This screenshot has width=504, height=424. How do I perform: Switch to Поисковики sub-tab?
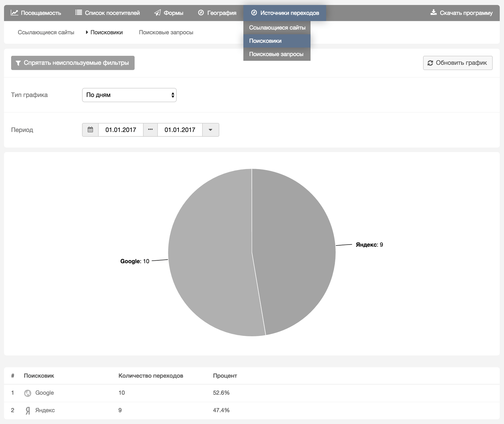coord(107,32)
